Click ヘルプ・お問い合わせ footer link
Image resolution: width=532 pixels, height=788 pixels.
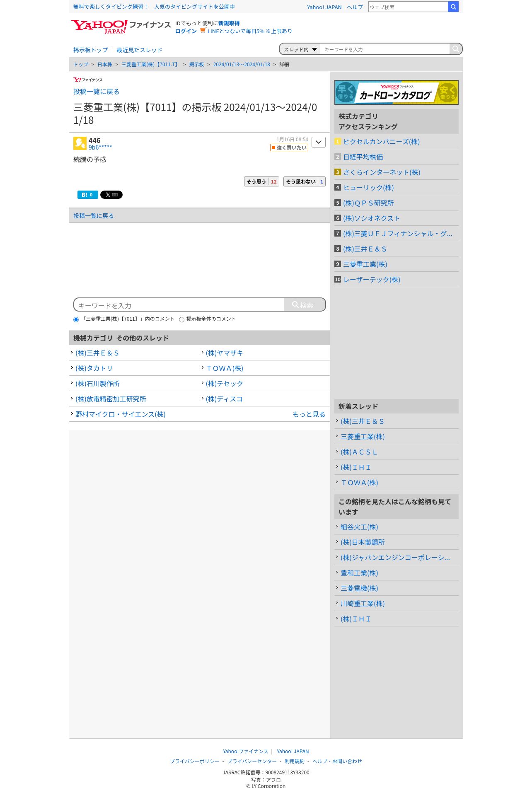point(337,761)
